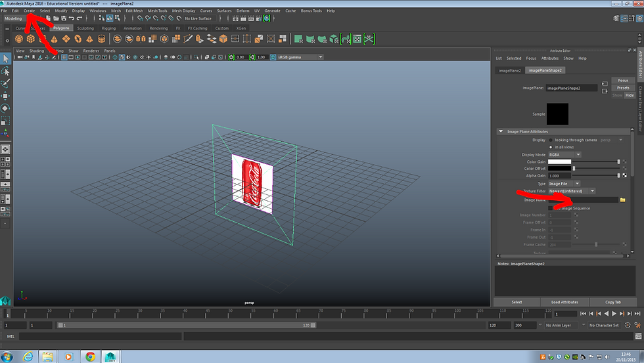Click the Save scene icon

click(64, 18)
